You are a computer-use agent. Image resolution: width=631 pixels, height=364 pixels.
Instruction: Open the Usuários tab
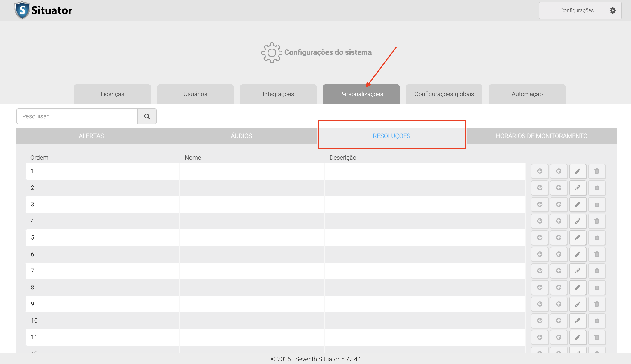(195, 94)
